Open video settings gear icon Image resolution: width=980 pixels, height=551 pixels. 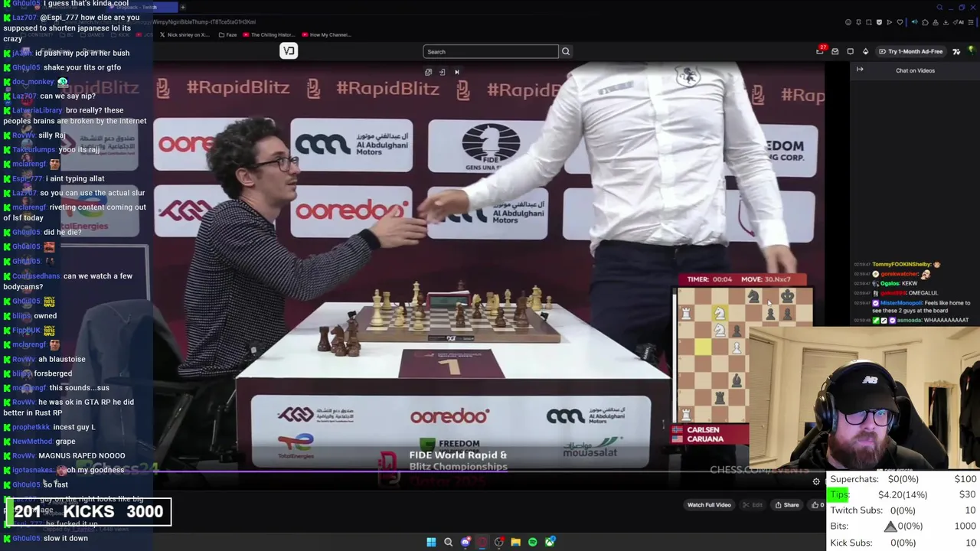click(x=816, y=481)
